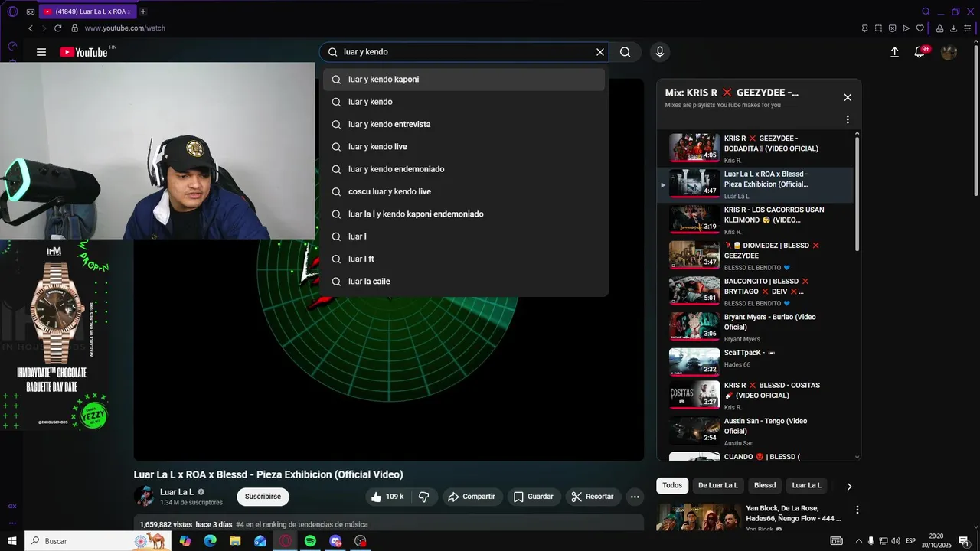Open YouTube create upload icon
The image size is (980, 551).
point(894,52)
